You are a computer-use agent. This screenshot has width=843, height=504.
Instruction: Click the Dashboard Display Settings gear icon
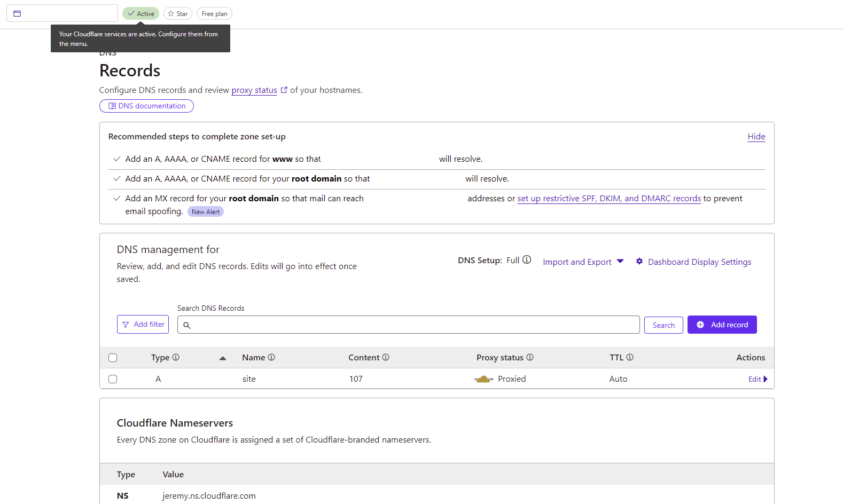tap(639, 262)
